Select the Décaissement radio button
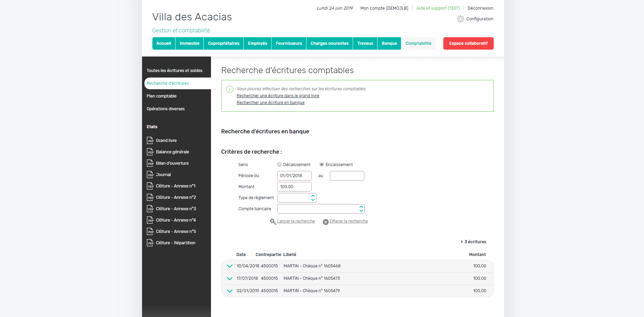The height and width of the screenshot is (317, 644). pyautogui.click(x=279, y=165)
